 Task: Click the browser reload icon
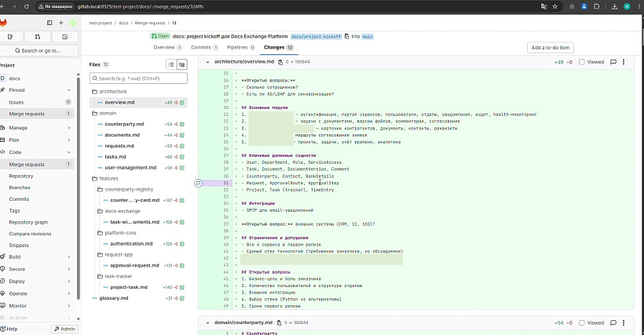click(27, 6)
